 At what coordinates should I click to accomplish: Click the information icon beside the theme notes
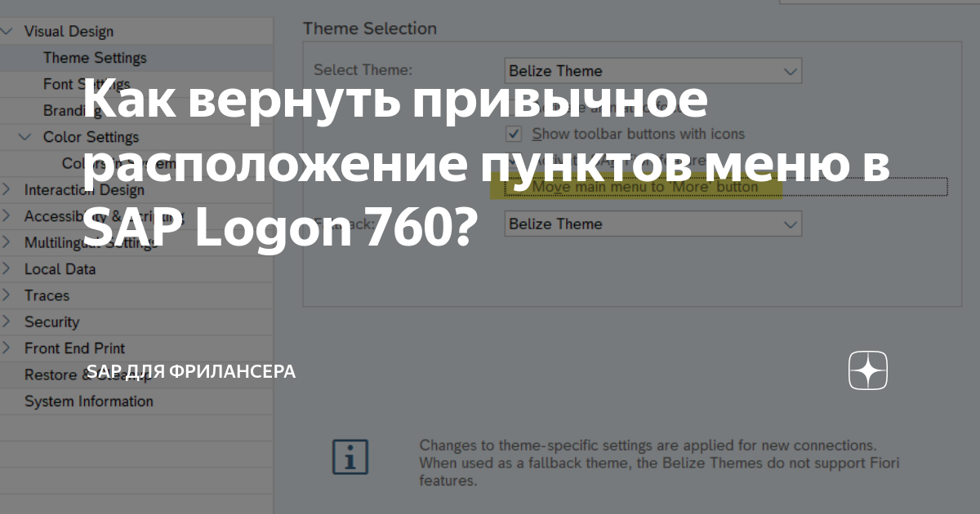(x=350, y=457)
